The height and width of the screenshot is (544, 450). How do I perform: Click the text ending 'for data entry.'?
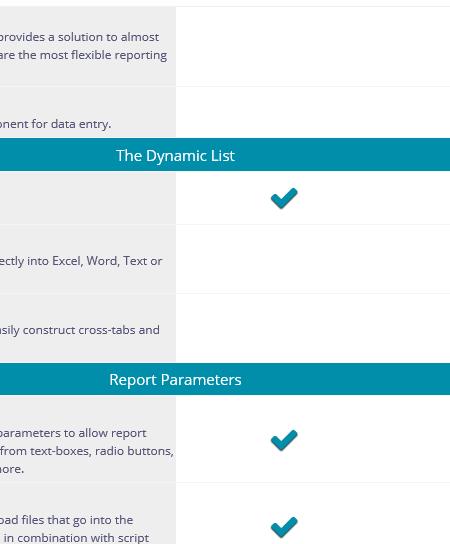[56, 124]
